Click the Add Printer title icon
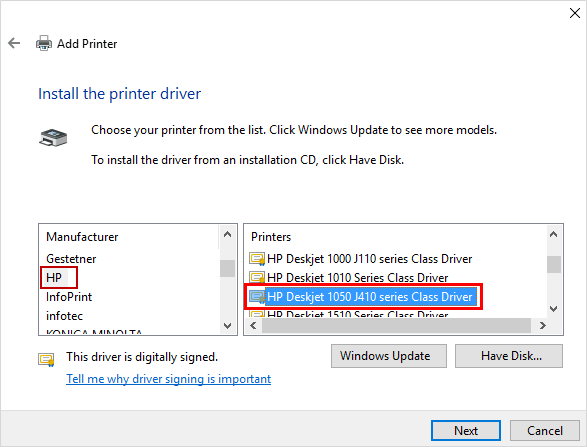Viewport: 587px width, 447px height. 44,43
